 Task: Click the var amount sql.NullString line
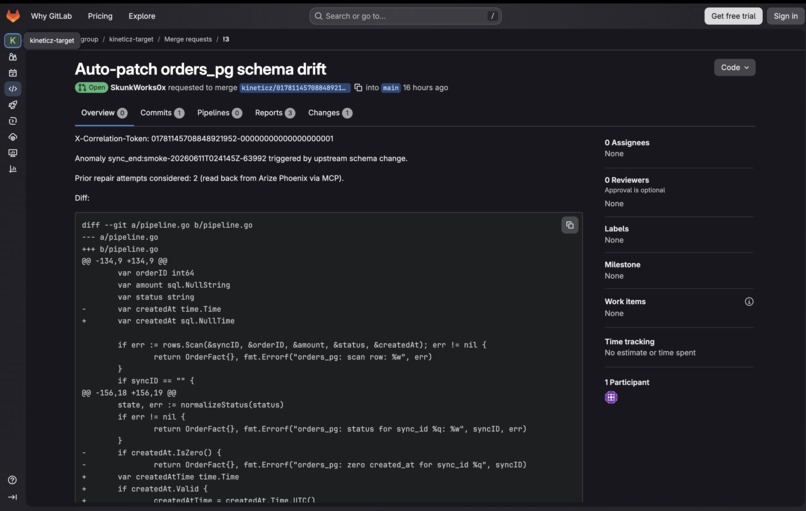[174, 285]
